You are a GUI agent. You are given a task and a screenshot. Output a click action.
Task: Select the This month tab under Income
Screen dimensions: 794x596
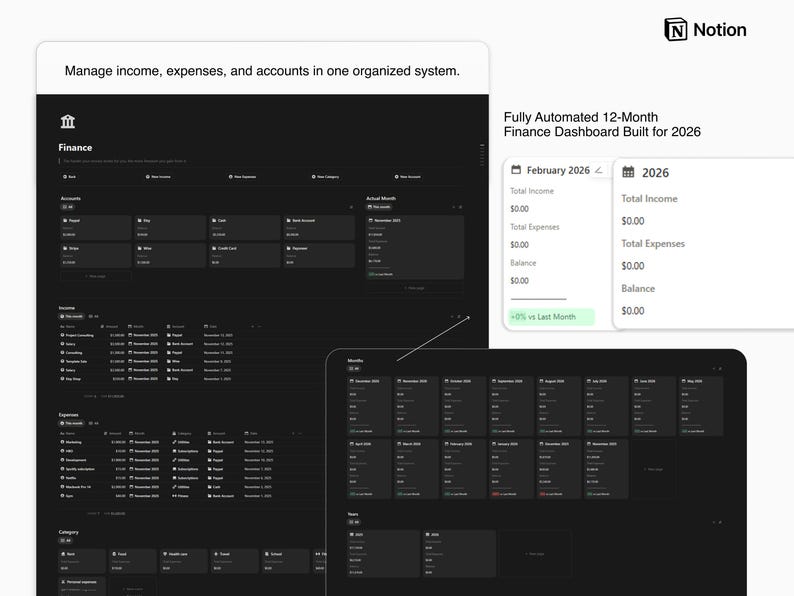[x=71, y=316]
